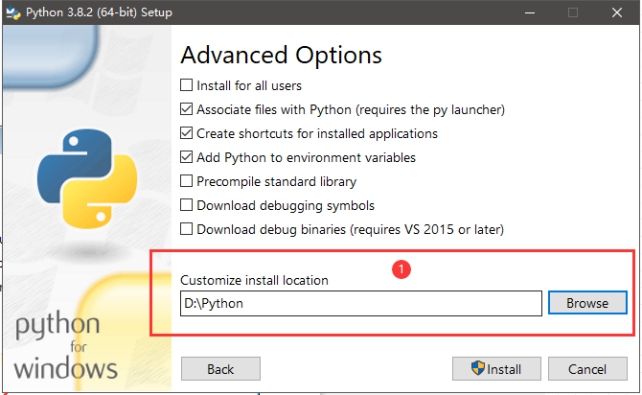This screenshot has height=395, width=642.
Task: Enable Install for all users
Action: [x=186, y=85]
